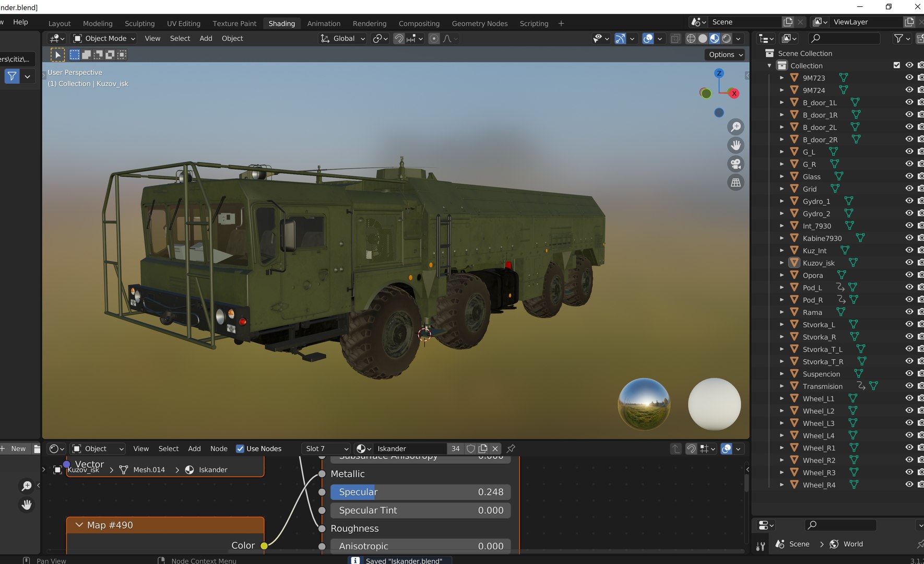Uncheck the Collection exclude checkbox
This screenshot has height=564, width=924.
pos(897,65)
